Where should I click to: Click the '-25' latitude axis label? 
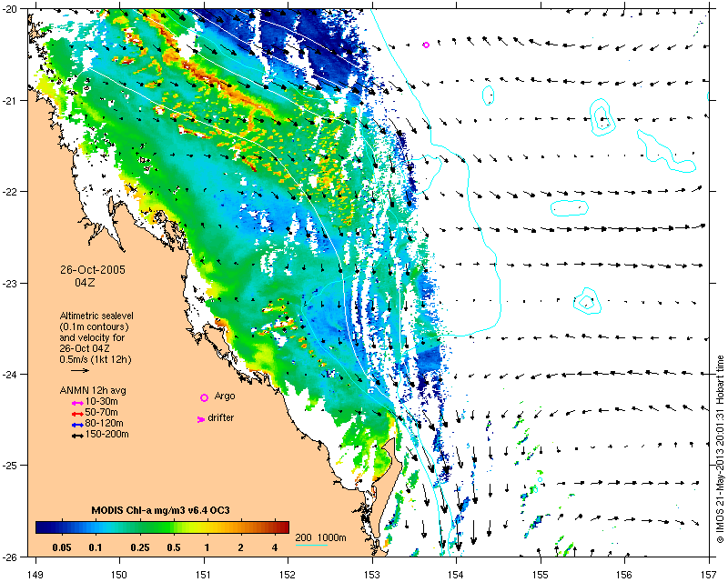click(10, 466)
